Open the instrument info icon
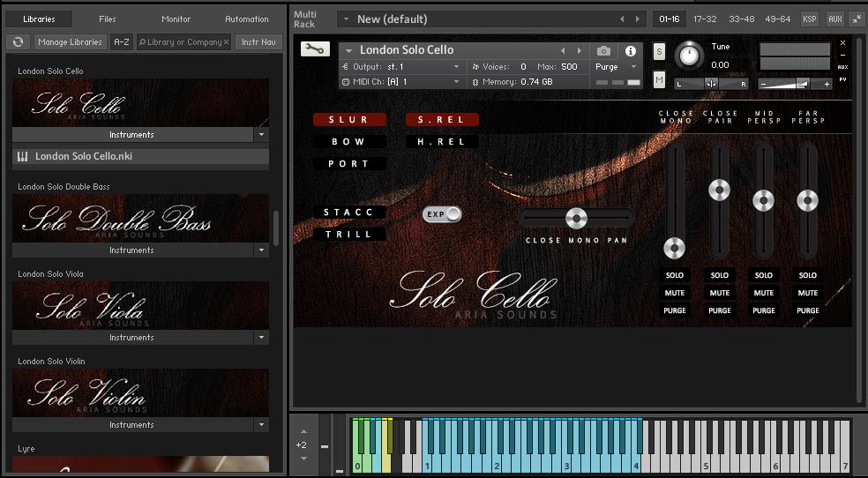Screen dimensions: 868x478 tap(630, 51)
